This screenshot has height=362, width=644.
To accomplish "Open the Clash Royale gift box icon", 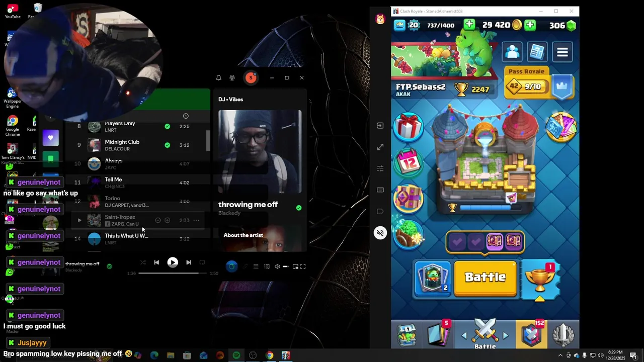I will point(408,126).
